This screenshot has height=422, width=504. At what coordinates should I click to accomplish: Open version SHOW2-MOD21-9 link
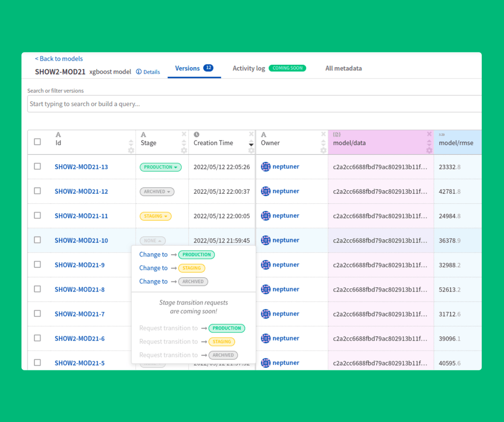click(x=79, y=265)
